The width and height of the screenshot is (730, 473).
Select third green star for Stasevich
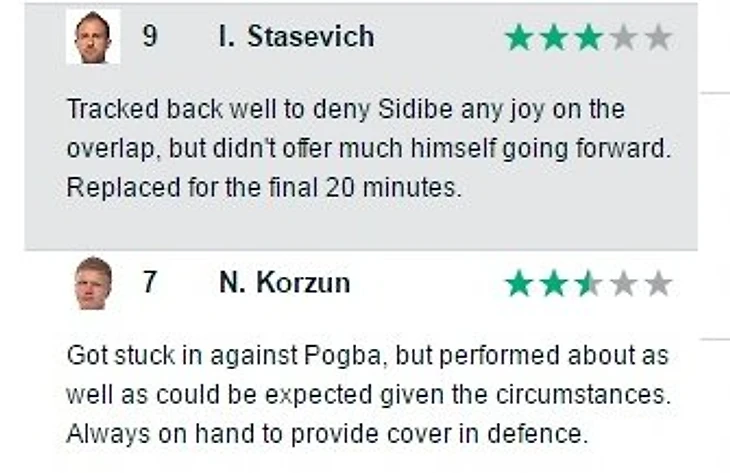tap(589, 37)
